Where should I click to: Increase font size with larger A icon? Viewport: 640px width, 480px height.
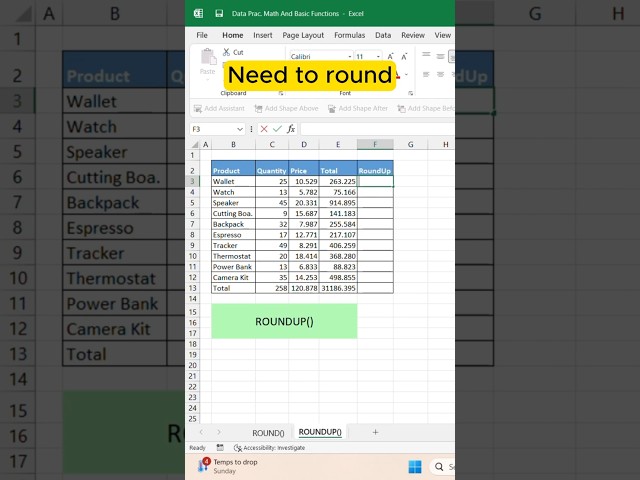coord(391,56)
